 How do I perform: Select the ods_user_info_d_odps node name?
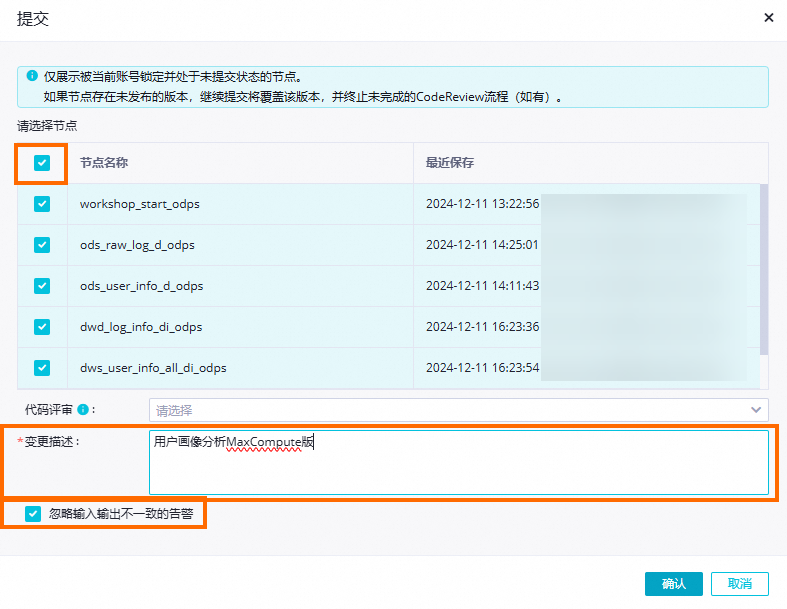pyautogui.click(x=142, y=286)
